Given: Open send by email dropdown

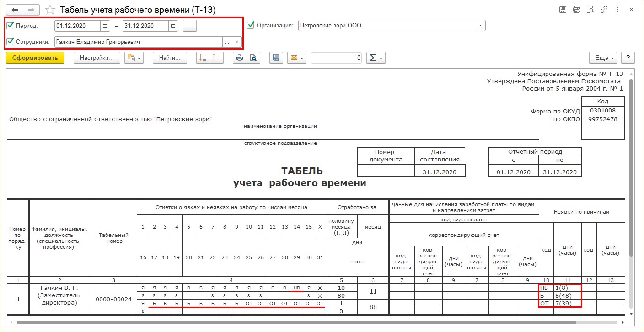Looking at the screenshot, I should (296, 58).
